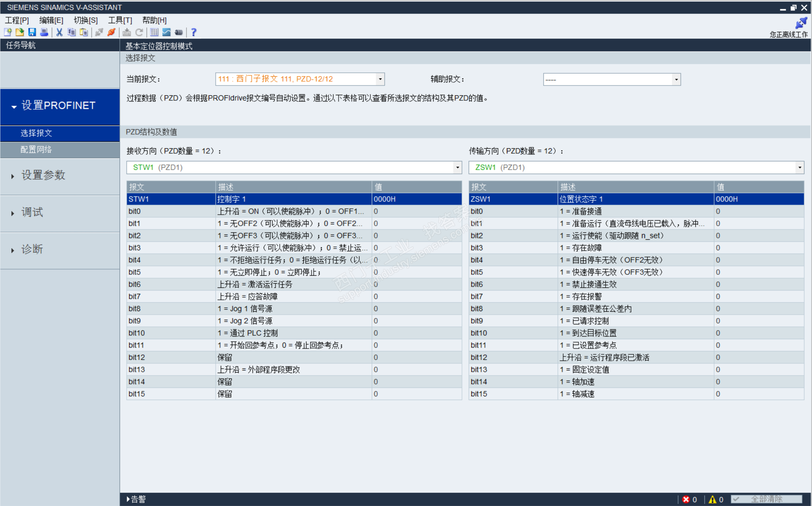
Task: Select transmit row bit8 跟随误差在公差内
Action: (636, 309)
